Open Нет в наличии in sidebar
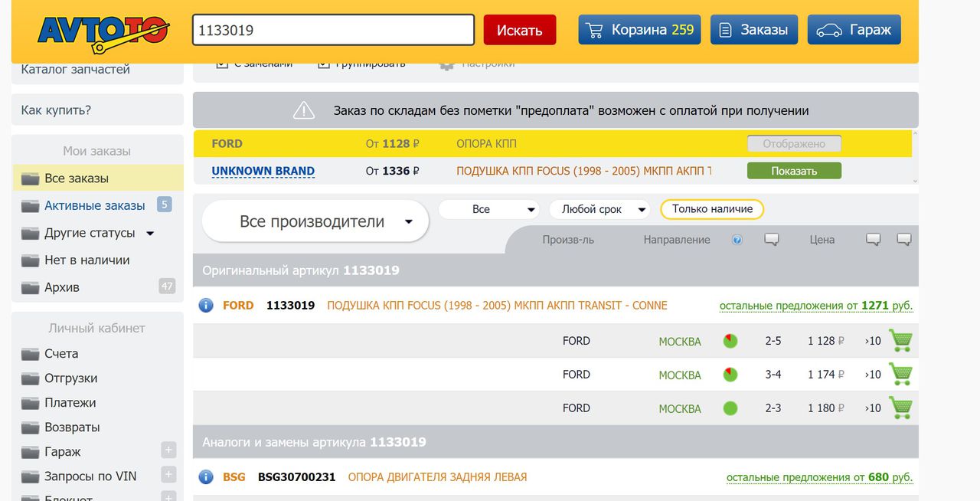This screenshot has height=501, width=980. 87,260
